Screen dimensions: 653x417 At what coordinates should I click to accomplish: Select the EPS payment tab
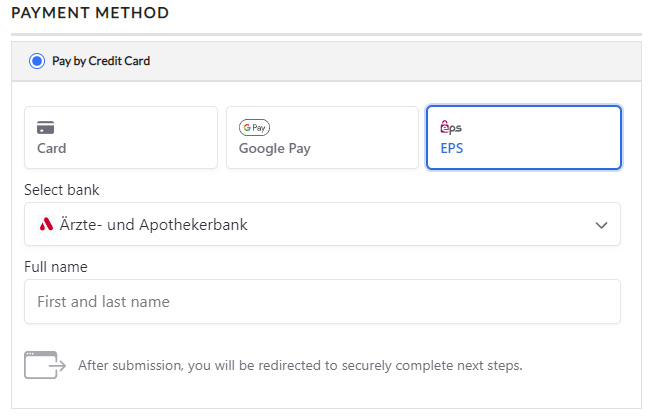tap(524, 138)
